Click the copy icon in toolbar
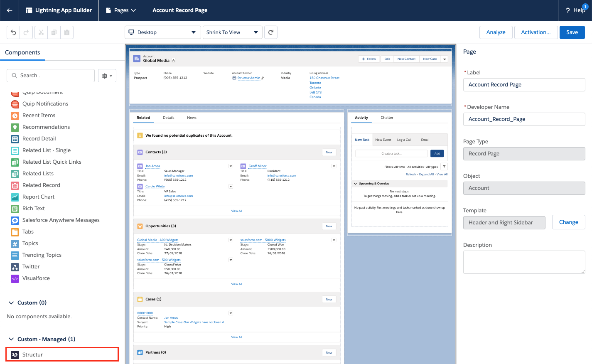Image resolution: width=592 pixels, height=364 pixels. (x=54, y=32)
